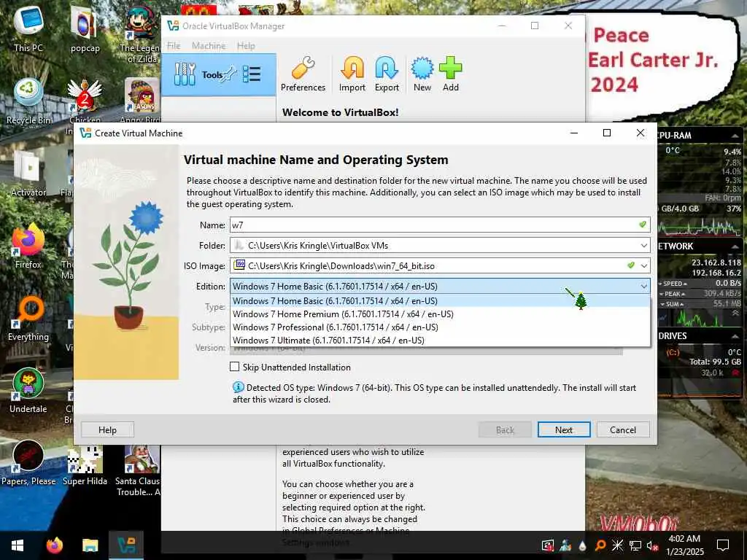Enable Skip Unattended Installation checkbox

tap(234, 367)
